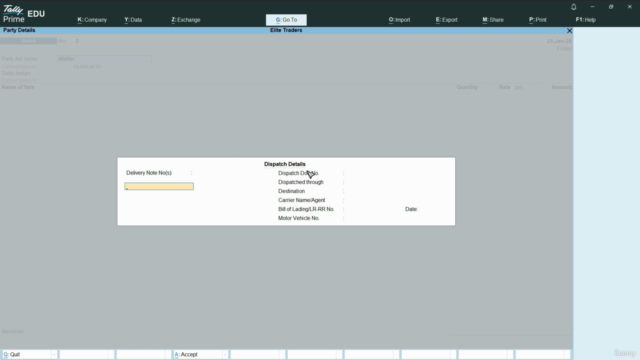Restore down the Tally window

pos(611,7)
